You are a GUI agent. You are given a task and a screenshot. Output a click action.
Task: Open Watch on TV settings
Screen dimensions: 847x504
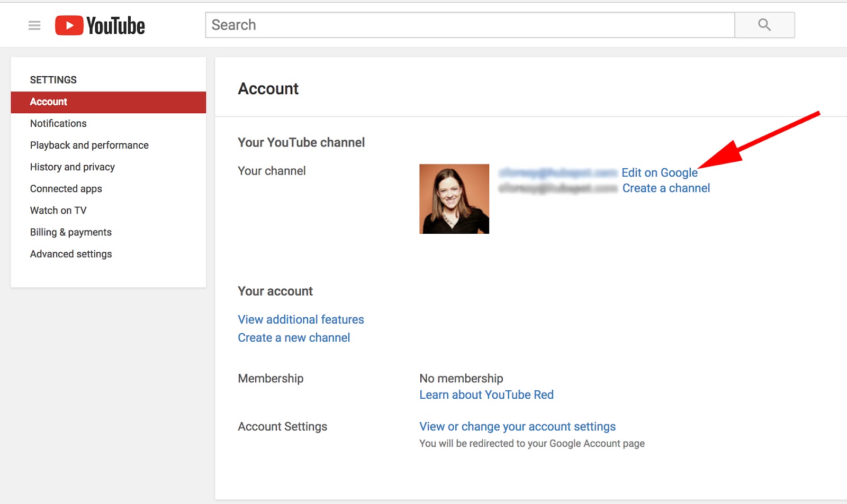[58, 210]
